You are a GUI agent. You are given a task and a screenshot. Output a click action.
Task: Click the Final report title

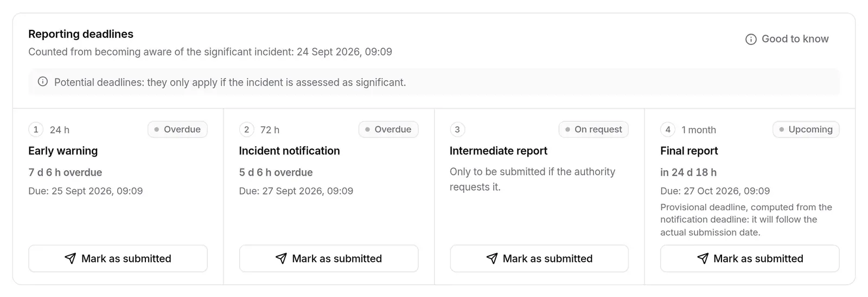(x=689, y=151)
